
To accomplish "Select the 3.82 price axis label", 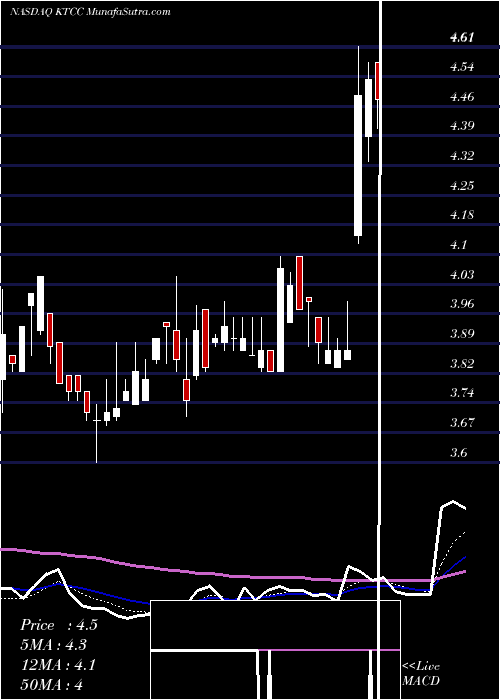I will (x=462, y=363).
